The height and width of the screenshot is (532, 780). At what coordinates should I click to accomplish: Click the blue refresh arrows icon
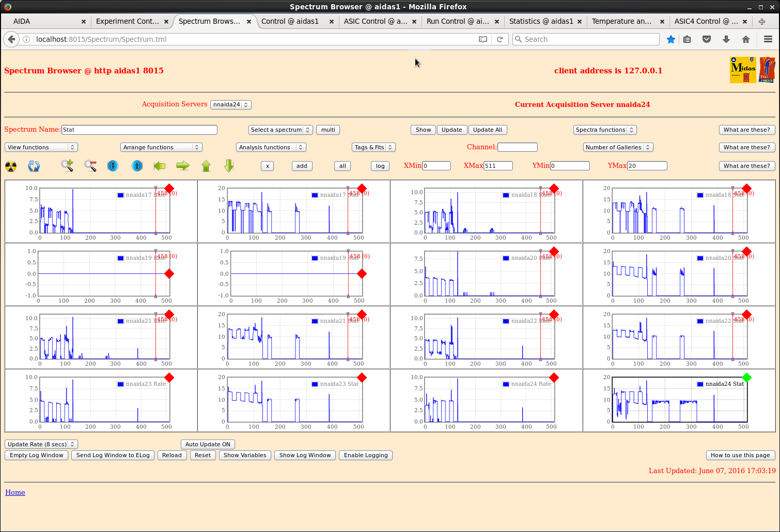[34, 166]
